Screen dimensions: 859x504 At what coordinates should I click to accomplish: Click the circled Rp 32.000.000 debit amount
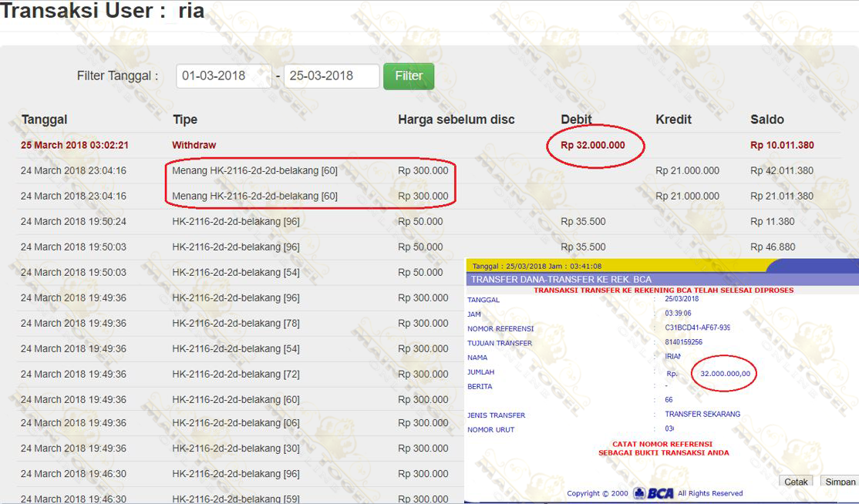(593, 145)
